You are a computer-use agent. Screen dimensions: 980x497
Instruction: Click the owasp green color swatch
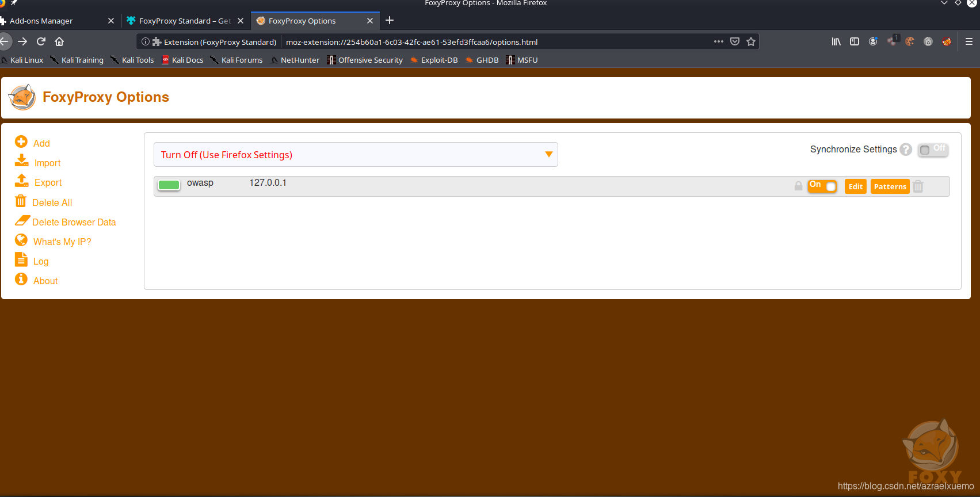tap(169, 185)
